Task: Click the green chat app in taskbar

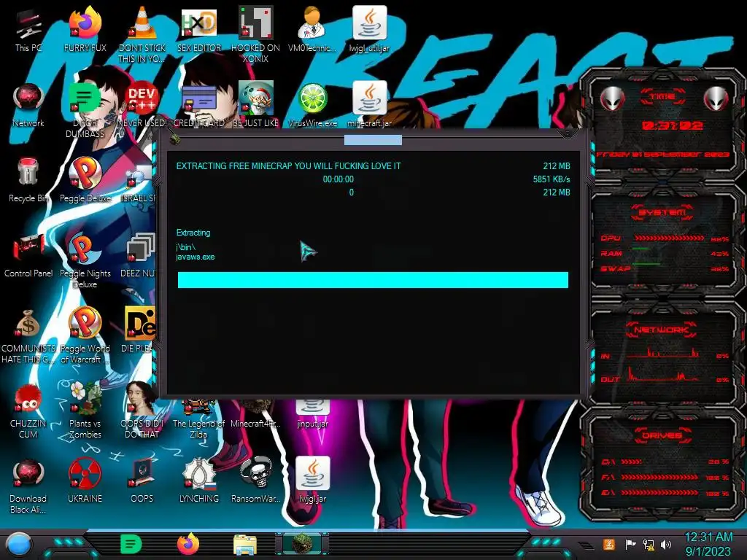Action: 131,544
